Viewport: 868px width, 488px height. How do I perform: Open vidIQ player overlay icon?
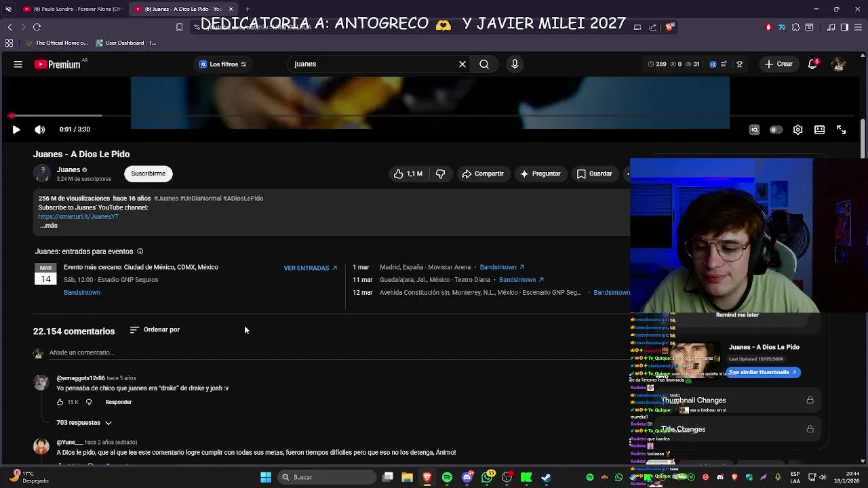click(754, 129)
